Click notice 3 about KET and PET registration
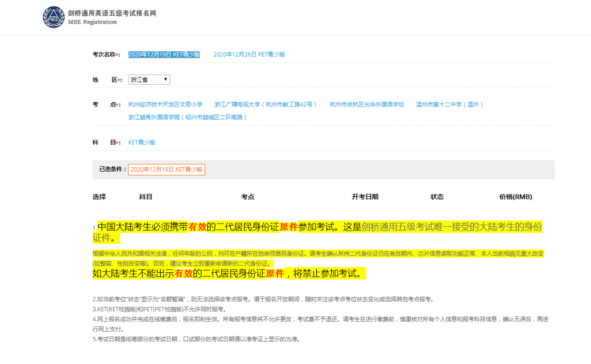 click(160, 309)
